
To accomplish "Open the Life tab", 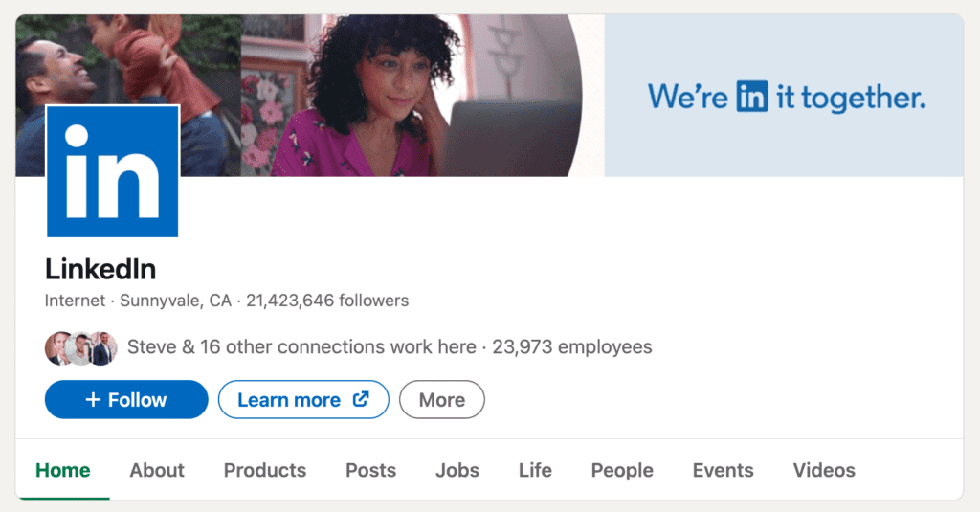I will (x=535, y=470).
